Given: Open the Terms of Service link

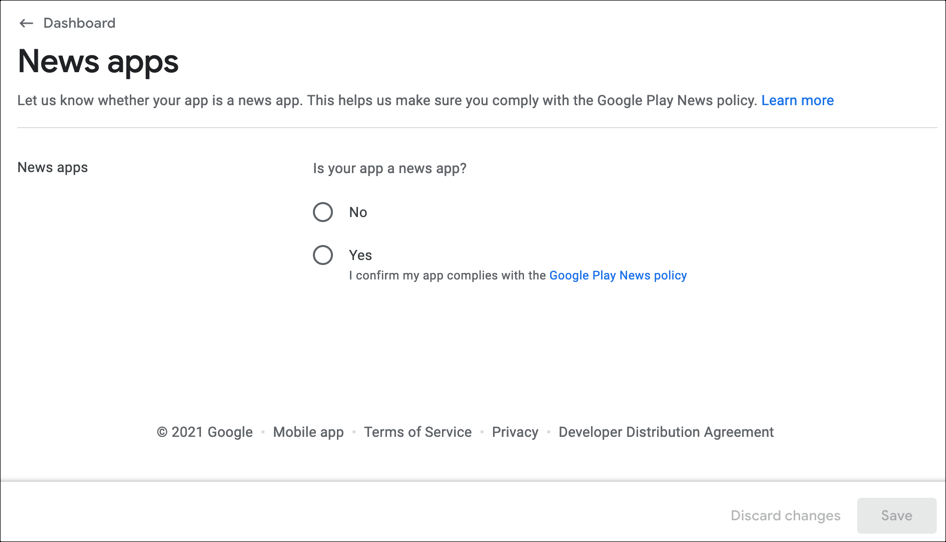Looking at the screenshot, I should [417, 432].
